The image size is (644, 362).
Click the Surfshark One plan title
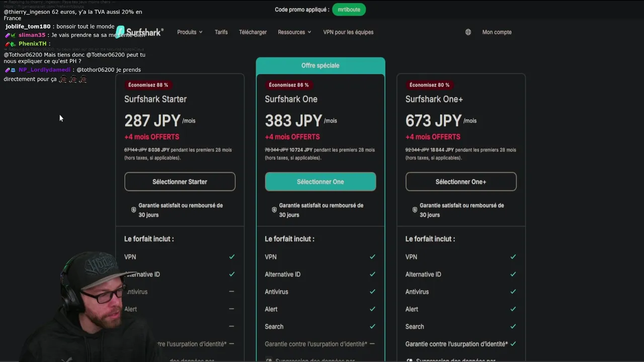pos(291,99)
